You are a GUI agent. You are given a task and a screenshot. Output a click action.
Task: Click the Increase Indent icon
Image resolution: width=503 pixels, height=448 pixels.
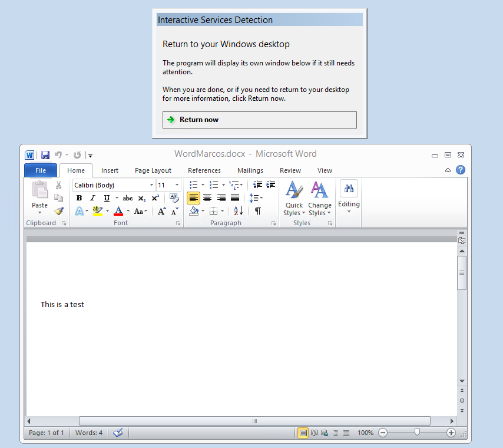pos(270,185)
